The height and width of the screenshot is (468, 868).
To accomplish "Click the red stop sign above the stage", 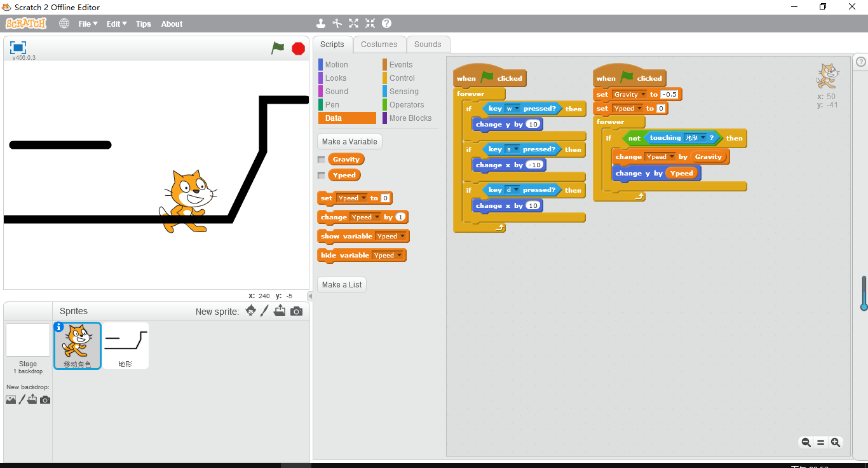I will pos(298,48).
